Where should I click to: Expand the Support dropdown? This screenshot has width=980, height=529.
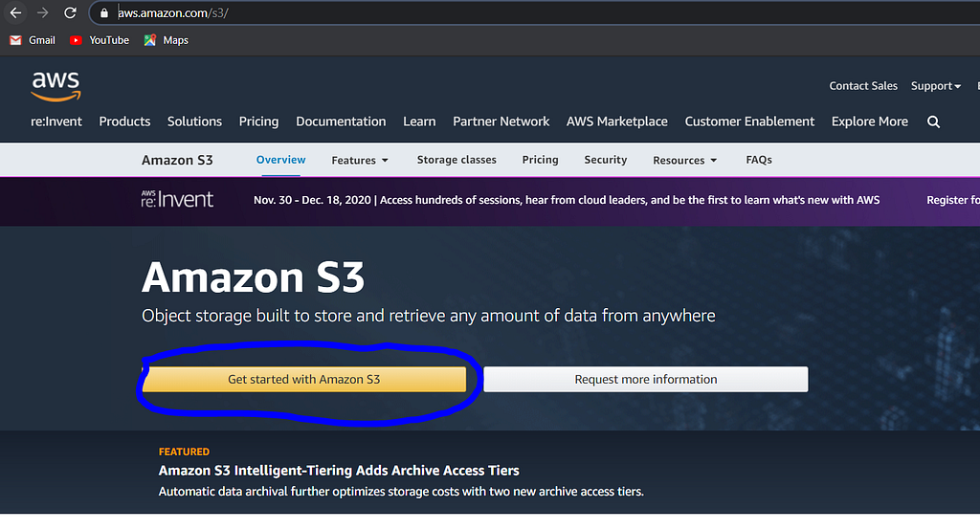point(936,85)
